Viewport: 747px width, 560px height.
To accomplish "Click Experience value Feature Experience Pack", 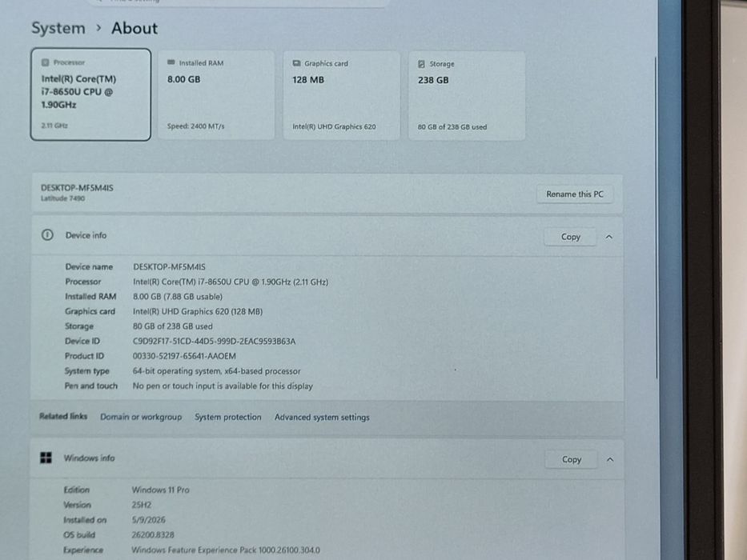I will pos(226,550).
